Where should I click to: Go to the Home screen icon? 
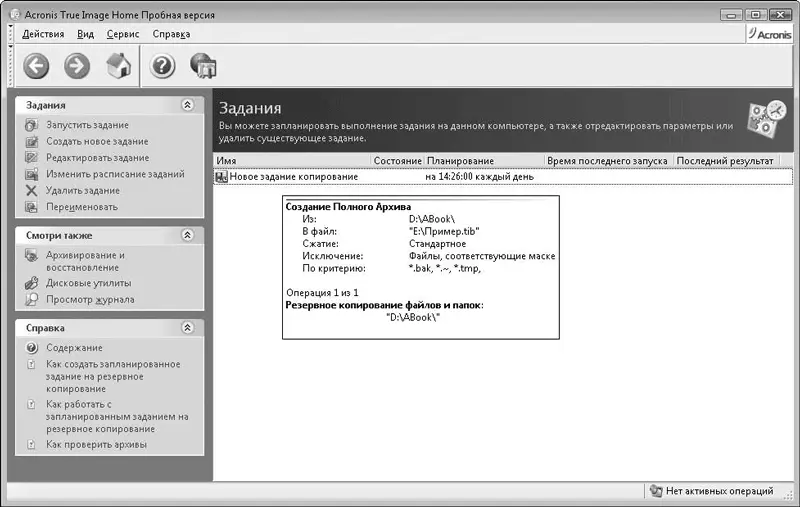click(119, 66)
